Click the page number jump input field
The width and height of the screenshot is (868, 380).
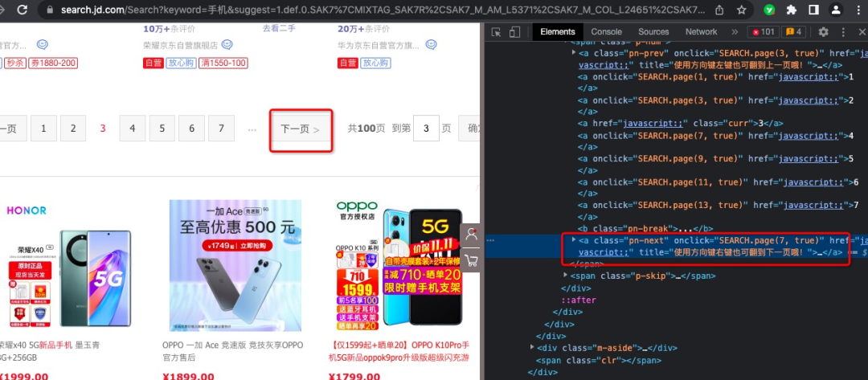tap(426, 129)
